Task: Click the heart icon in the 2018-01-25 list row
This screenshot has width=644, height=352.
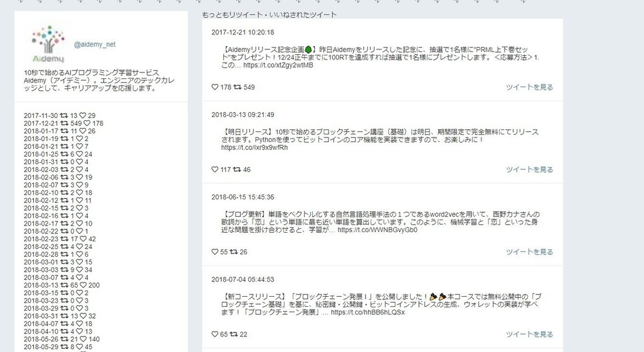Action: tap(80, 154)
